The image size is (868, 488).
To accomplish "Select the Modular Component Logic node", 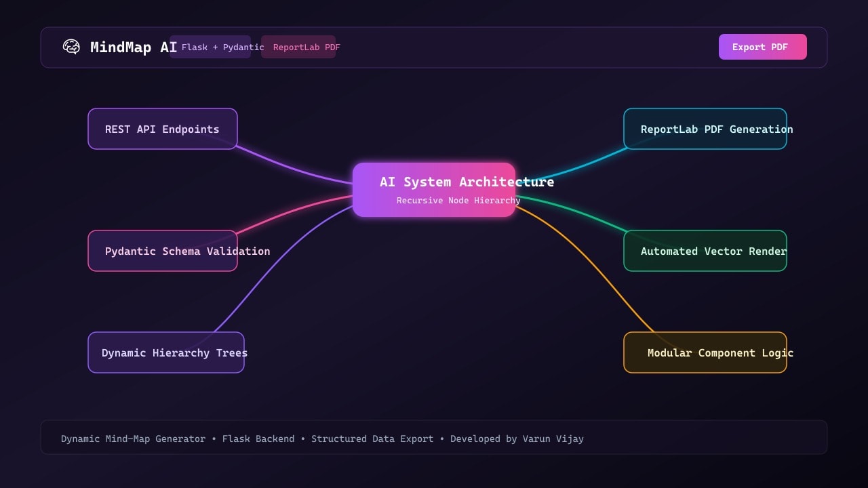I will (x=705, y=352).
